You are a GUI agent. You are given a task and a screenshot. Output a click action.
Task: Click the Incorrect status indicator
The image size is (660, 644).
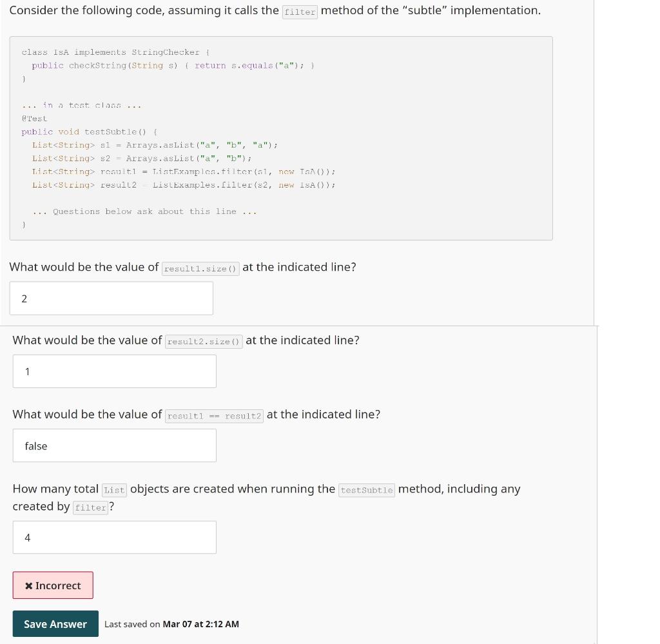pos(52,585)
